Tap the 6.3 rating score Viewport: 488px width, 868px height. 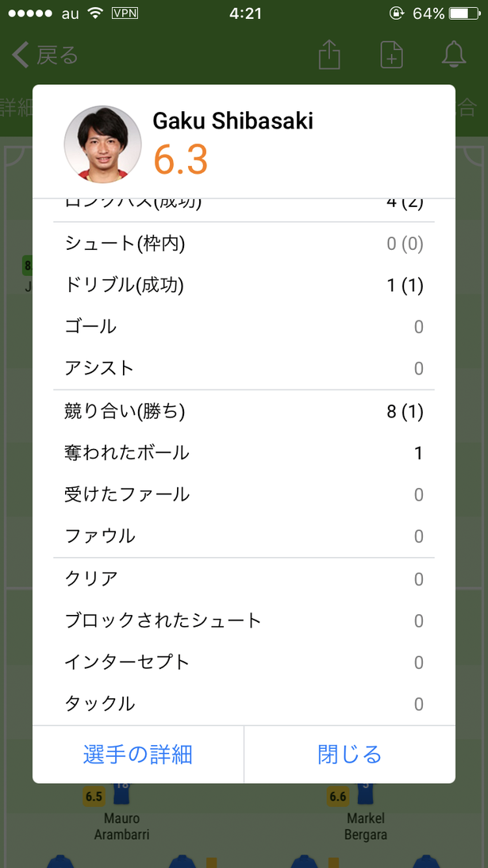coord(181,159)
